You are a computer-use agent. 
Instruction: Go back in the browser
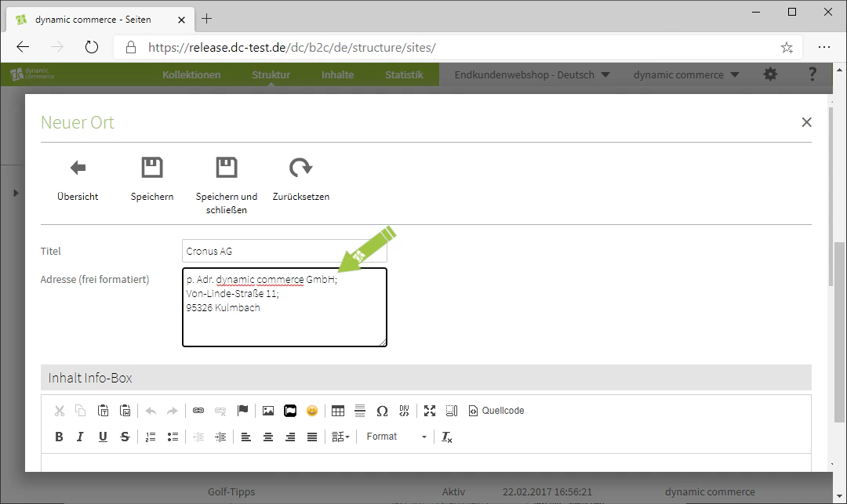coord(23,48)
